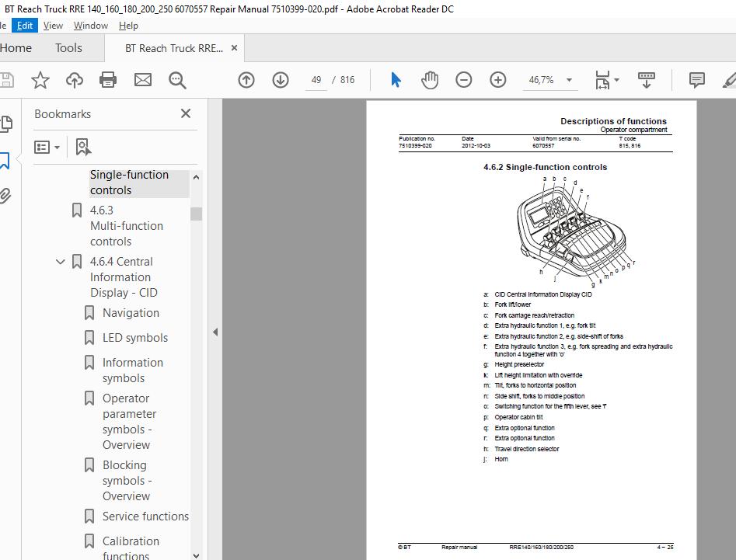Close the Bookmarks panel

tap(186, 113)
